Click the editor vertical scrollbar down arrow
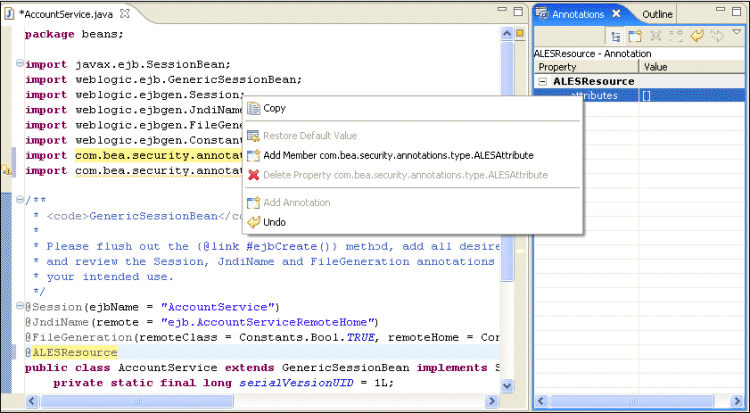Screen dimensions: 750x413 point(507,385)
